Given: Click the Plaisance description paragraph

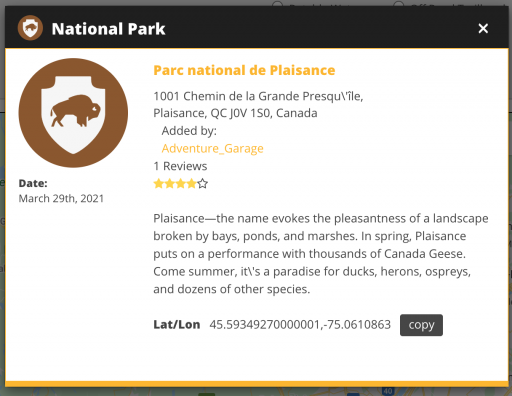Looking at the screenshot, I should [321, 254].
